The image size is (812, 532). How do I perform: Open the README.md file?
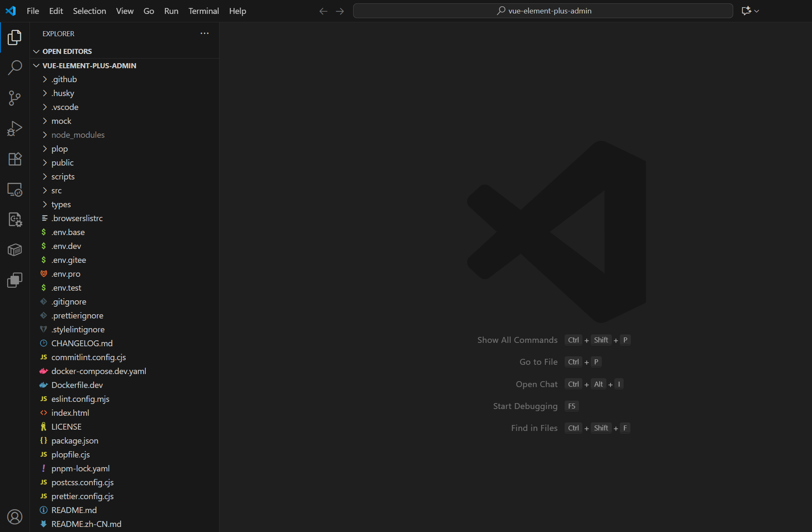124,510
